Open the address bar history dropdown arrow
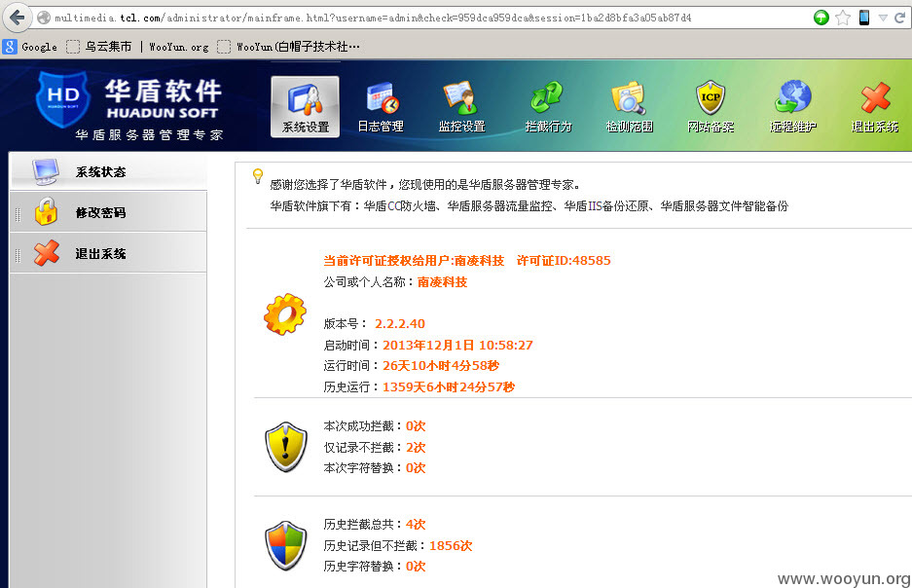Image resolution: width=912 pixels, height=588 pixels. coord(883,18)
